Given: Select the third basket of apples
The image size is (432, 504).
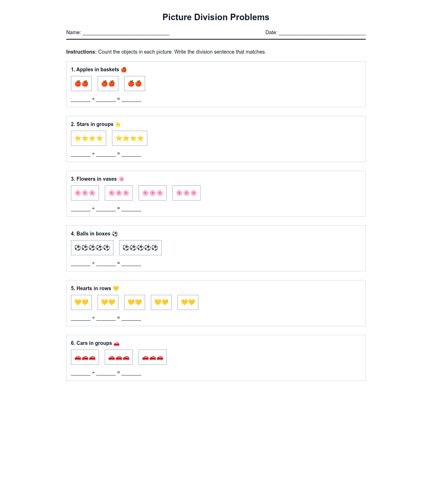Looking at the screenshot, I should tap(135, 84).
